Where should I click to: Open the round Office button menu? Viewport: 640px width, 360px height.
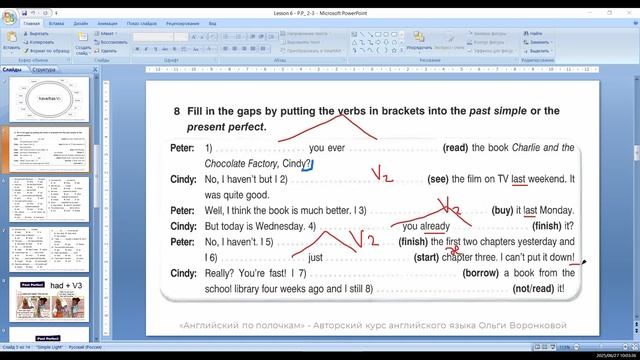(x=9, y=17)
